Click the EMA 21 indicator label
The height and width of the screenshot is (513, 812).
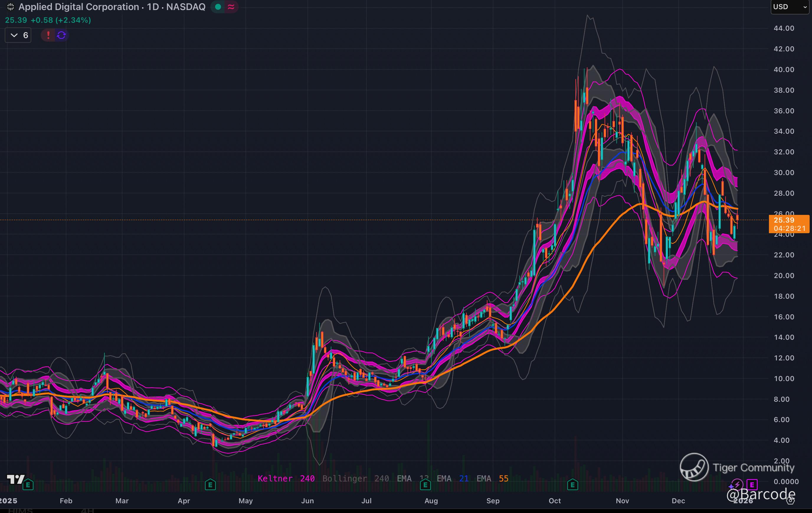pos(452,478)
